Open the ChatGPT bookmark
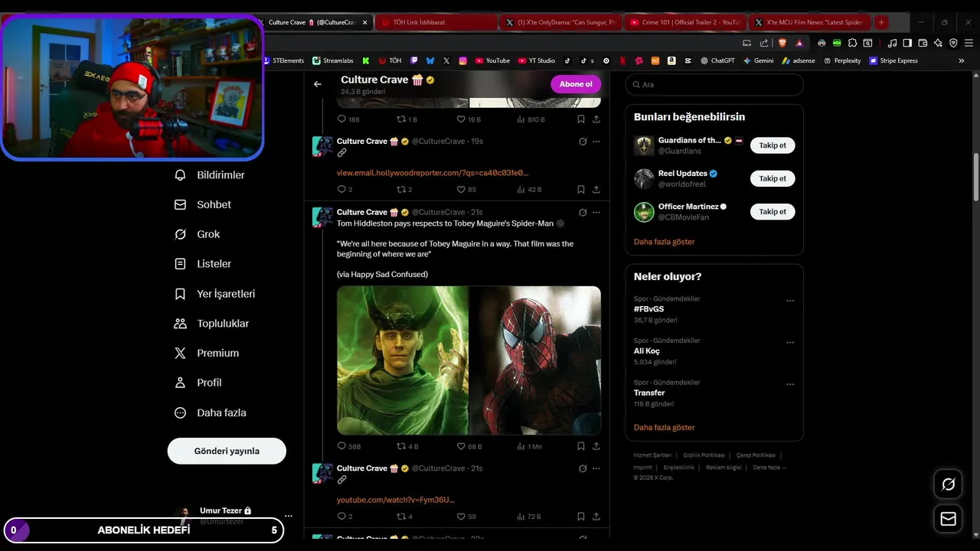This screenshot has width=980, height=551. (x=717, y=60)
